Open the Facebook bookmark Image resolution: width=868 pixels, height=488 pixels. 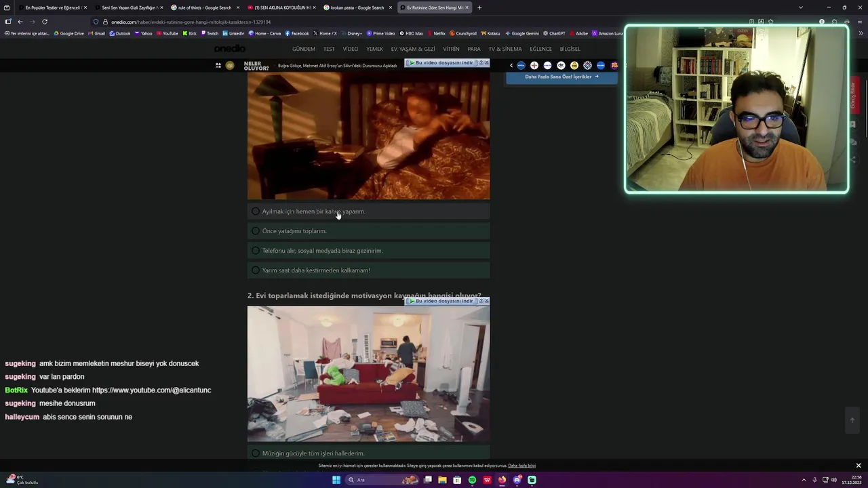point(296,33)
